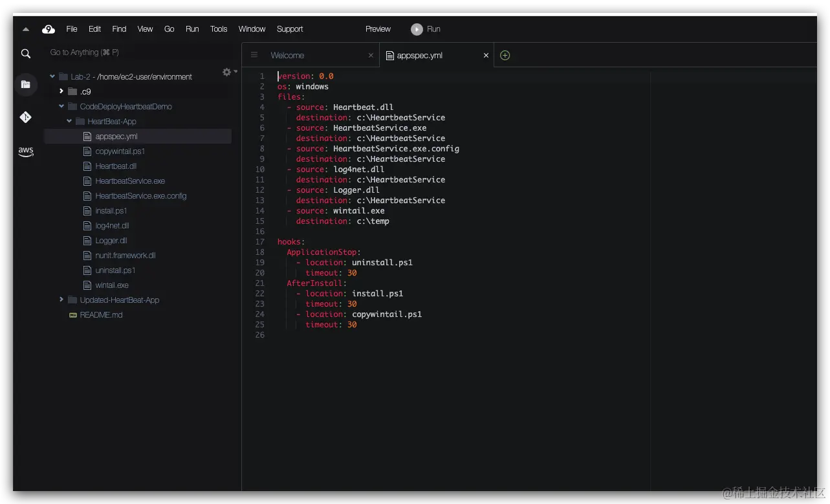Viewport: 830px width, 504px height.
Task: Click the .c9 folder icon
Action: tap(73, 92)
